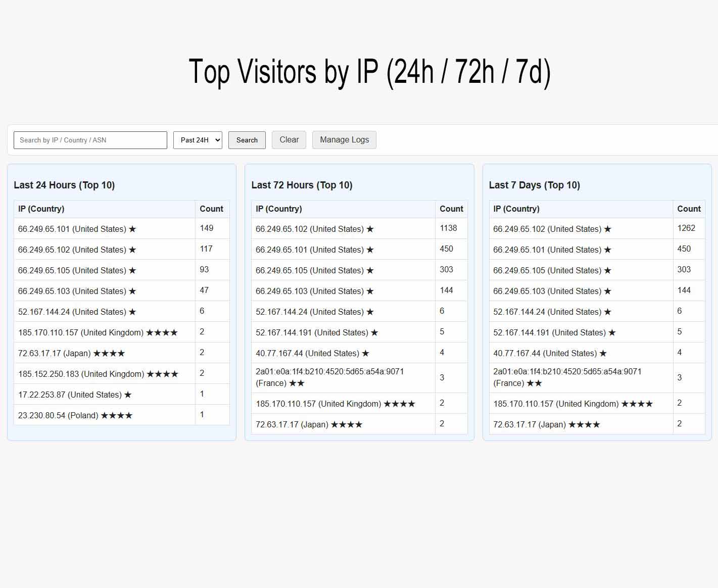This screenshot has height=588, width=718.
Task: Select 72.63.17.17 (Japan) row in Last 24 Hours table
Action: click(122, 353)
